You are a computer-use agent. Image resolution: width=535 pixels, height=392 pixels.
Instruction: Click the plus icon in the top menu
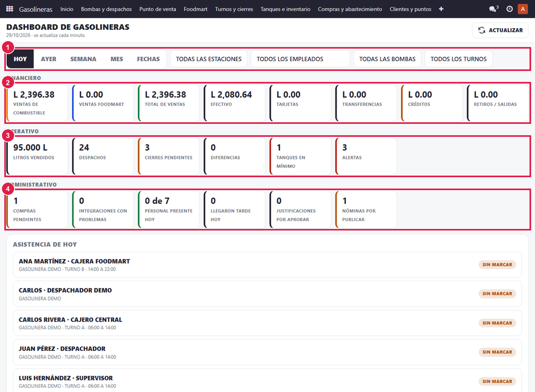coord(441,9)
